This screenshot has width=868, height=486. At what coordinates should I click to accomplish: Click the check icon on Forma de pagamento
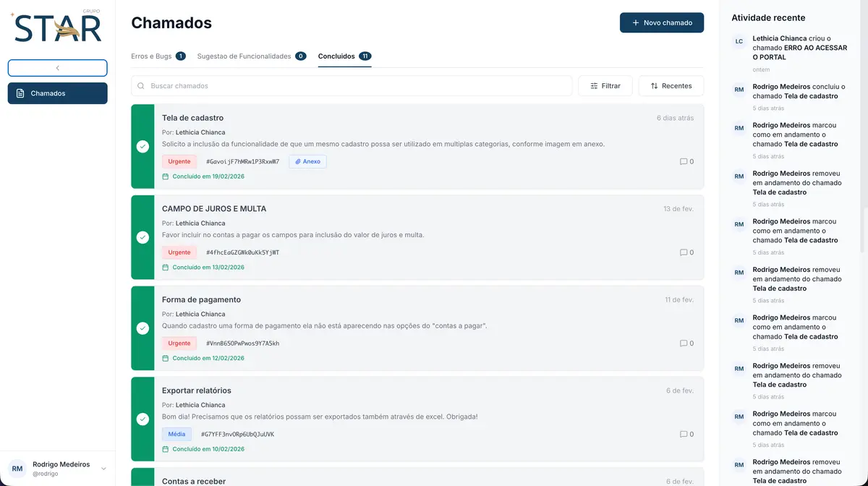(x=142, y=328)
